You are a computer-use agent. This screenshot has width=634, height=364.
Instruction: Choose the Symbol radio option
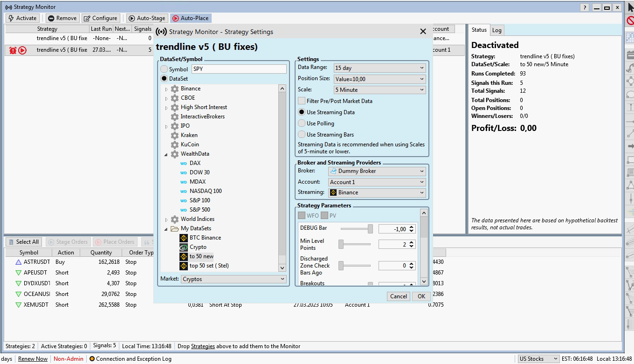click(164, 69)
